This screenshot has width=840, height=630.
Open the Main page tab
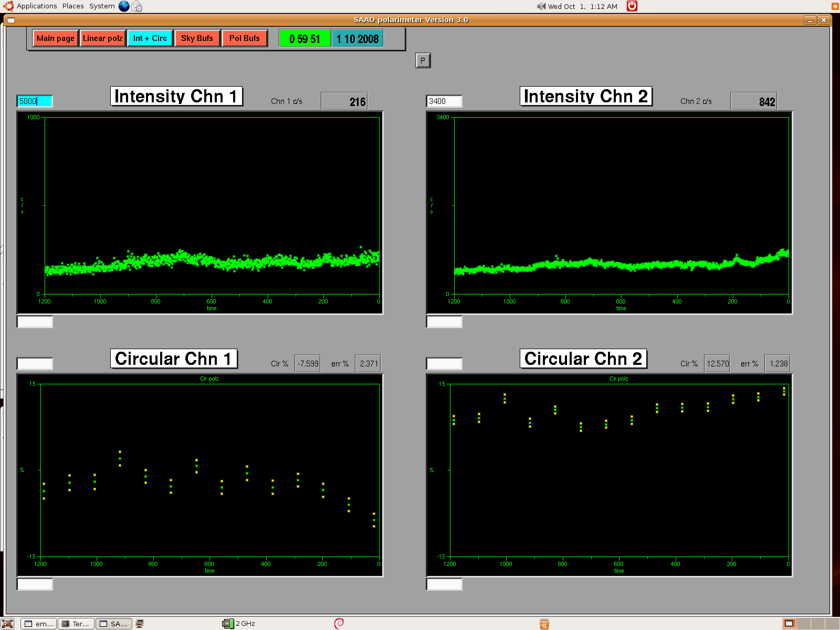point(56,38)
